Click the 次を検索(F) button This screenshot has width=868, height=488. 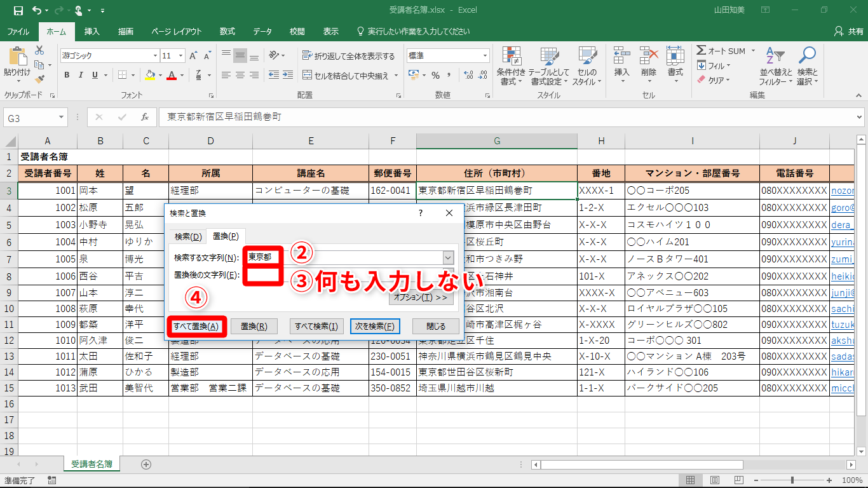(375, 327)
